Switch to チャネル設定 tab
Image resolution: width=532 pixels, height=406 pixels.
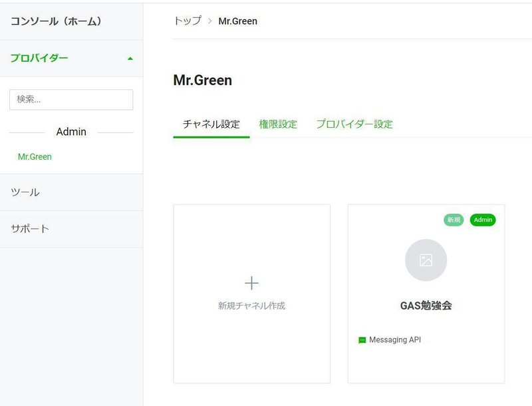pos(211,124)
